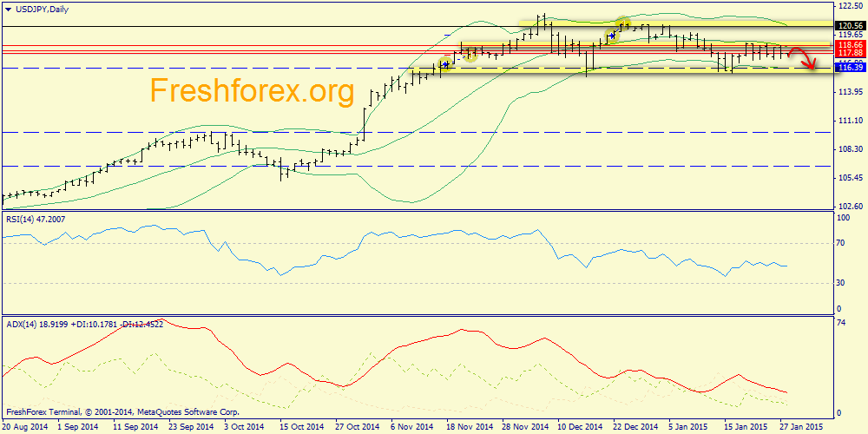Click the 3 Oct 2014 date label
Viewport: 868px width, 434px height.
point(245,427)
